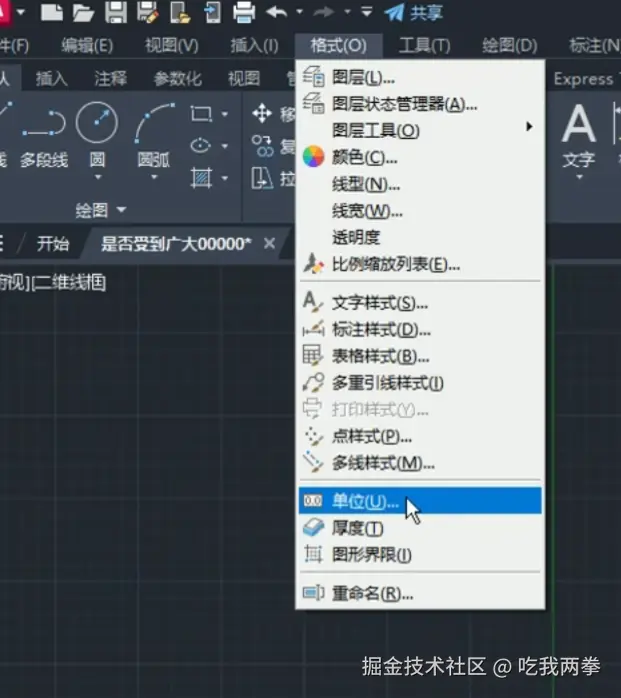The width and height of the screenshot is (621, 698).
Task: Select 单位(U)... highlighted menu entry
Action: point(420,501)
